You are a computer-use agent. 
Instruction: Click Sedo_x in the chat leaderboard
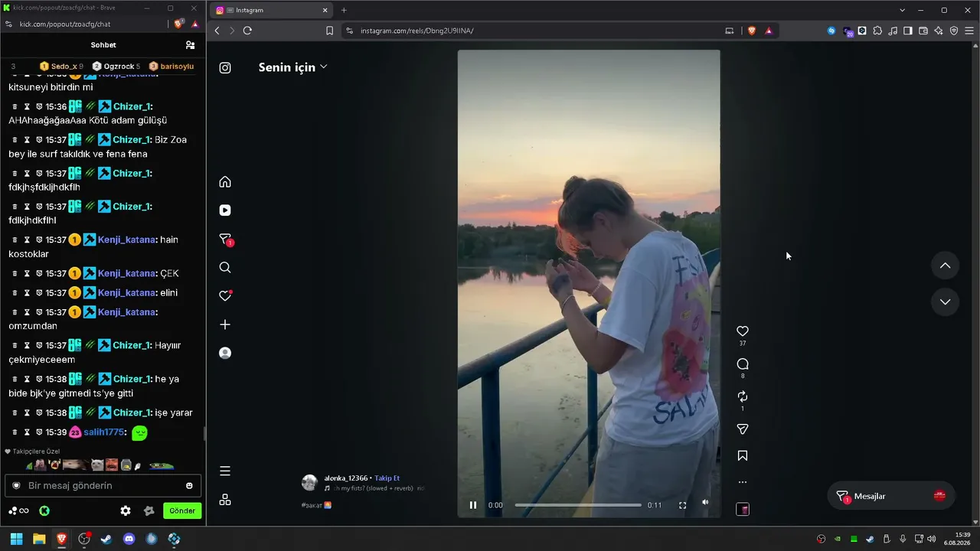(x=61, y=67)
